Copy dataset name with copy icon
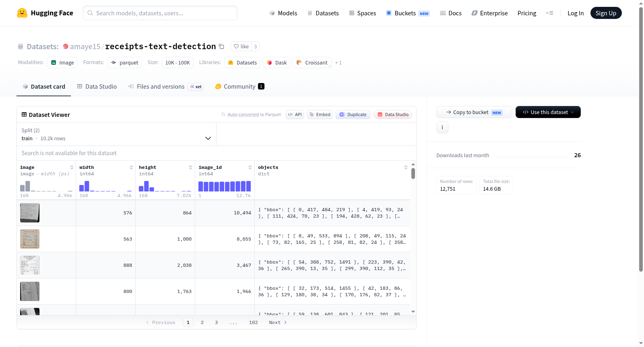644x347 pixels. (221, 46)
